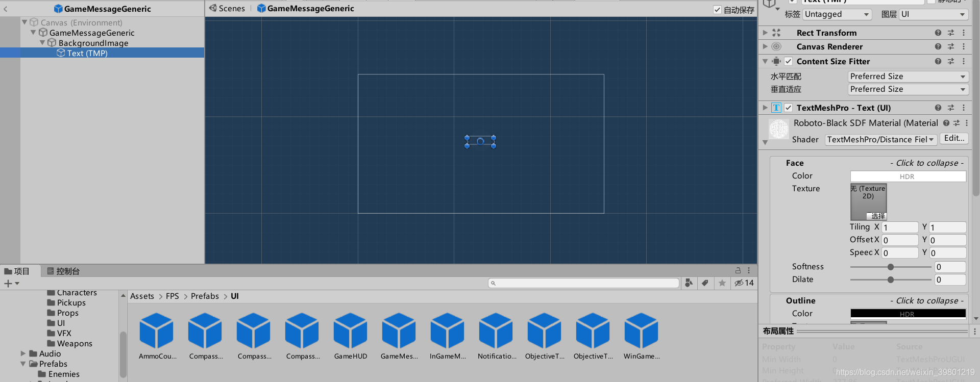The image size is (980, 382).
Task: Select the GameMes... prefab in Project
Action: pos(399,331)
